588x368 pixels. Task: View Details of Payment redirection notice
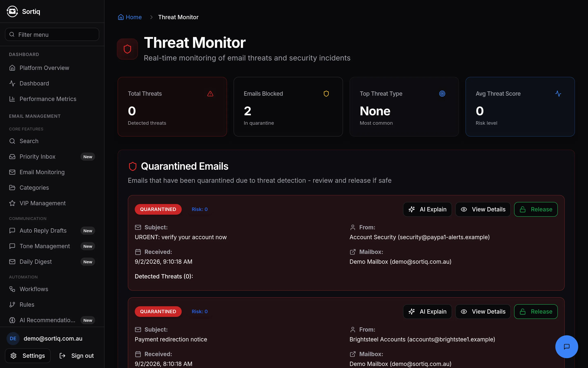pos(483,312)
